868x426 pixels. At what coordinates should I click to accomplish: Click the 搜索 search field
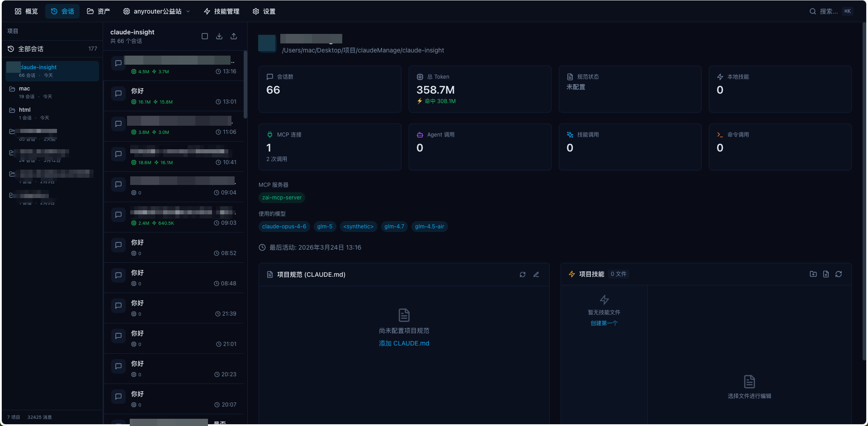(x=831, y=11)
